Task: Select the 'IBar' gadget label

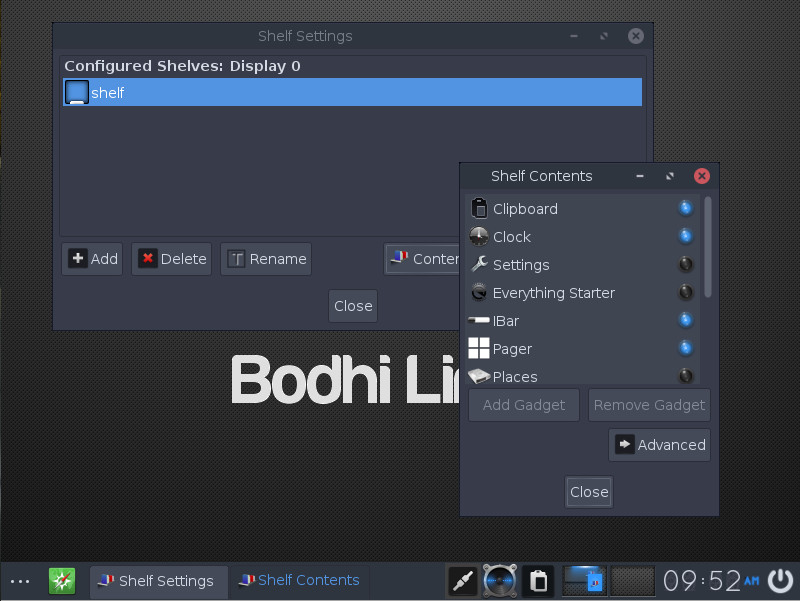Action: coord(506,321)
